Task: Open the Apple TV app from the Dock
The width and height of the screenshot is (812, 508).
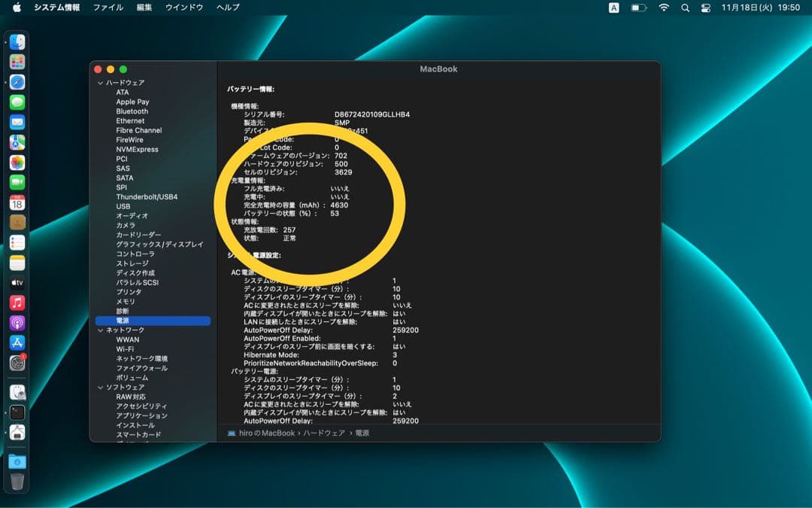Action: pos(17,283)
